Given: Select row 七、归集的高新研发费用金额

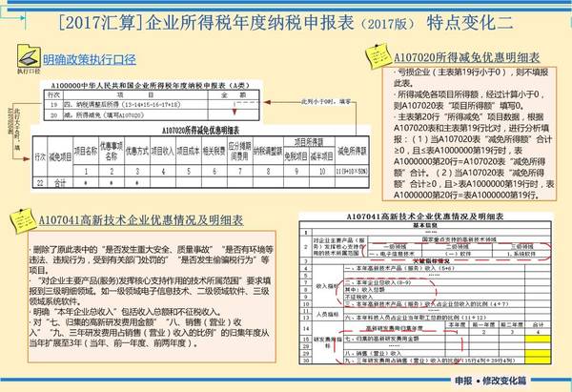Looking at the screenshot, I should click(x=395, y=339).
